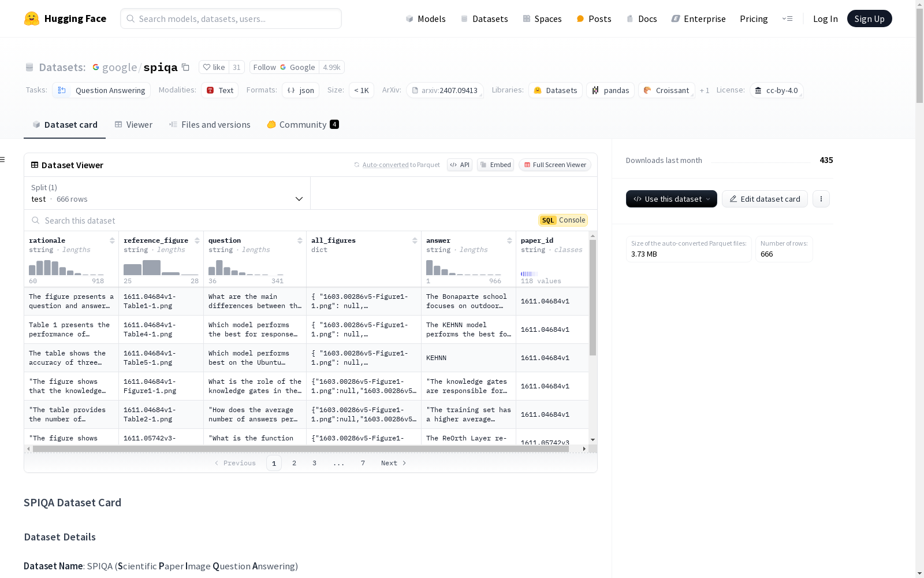This screenshot has width=924, height=578.
Task: Focus the search models, datasets, users field
Action: pyautogui.click(x=231, y=18)
